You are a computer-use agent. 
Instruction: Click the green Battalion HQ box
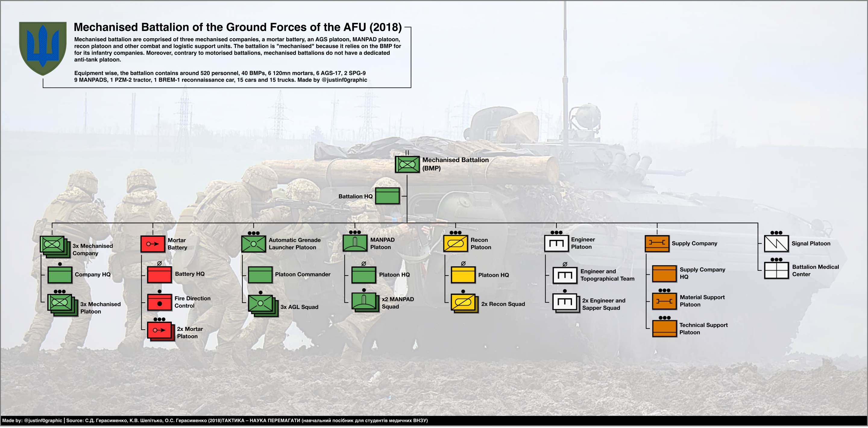(x=387, y=196)
